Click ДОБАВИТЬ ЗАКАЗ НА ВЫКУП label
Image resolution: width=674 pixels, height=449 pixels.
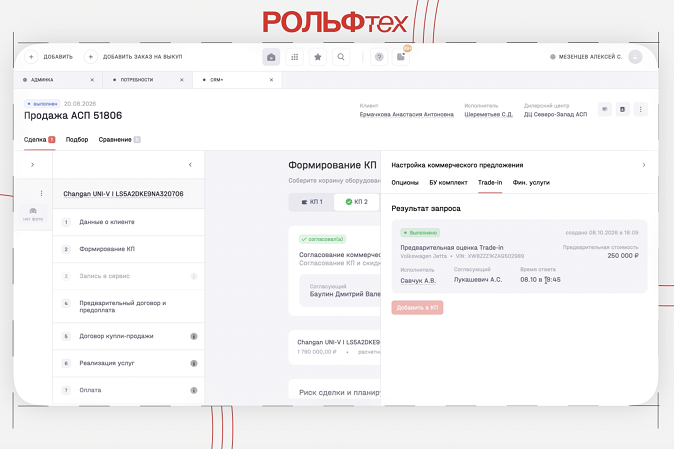(142, 57)
